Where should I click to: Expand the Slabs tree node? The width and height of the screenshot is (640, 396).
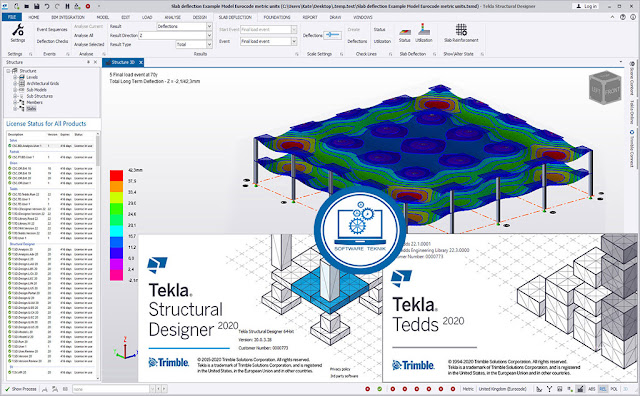pyautogui.click(x=15, y=109)
